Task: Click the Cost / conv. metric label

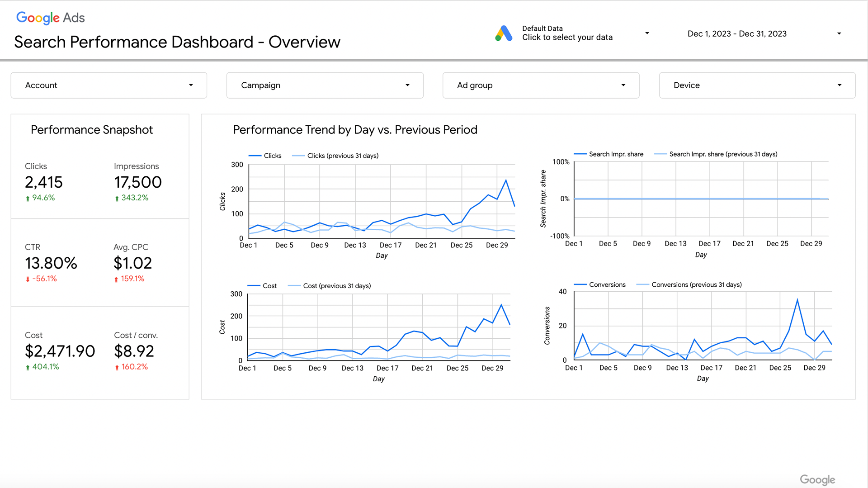Action: (136, 335)
